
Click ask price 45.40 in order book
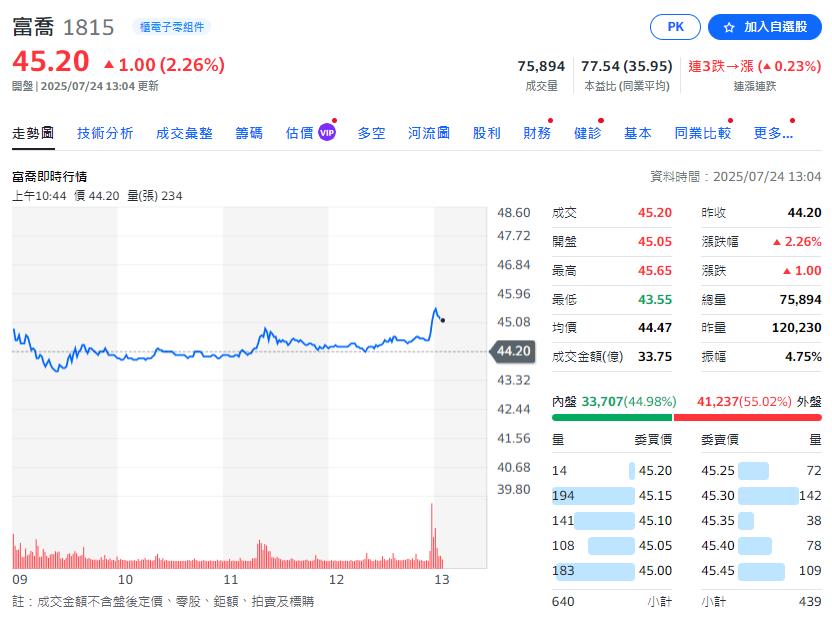point(718,546)
